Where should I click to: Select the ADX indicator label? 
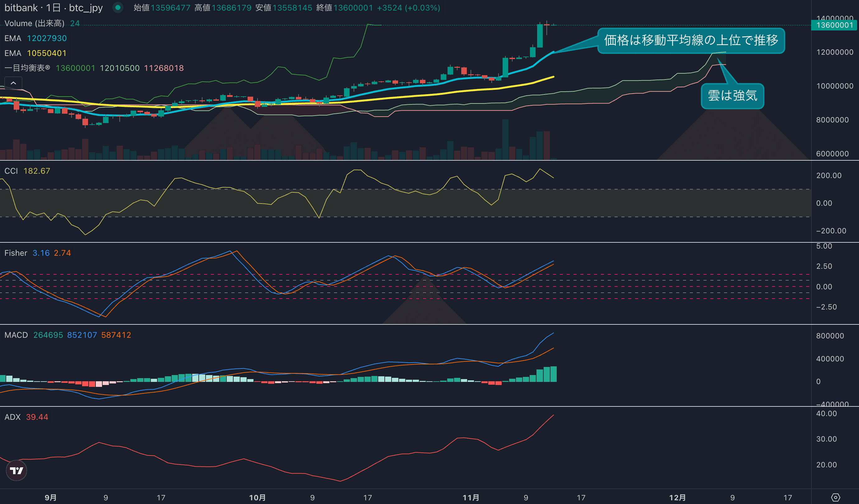coord(13,417)
